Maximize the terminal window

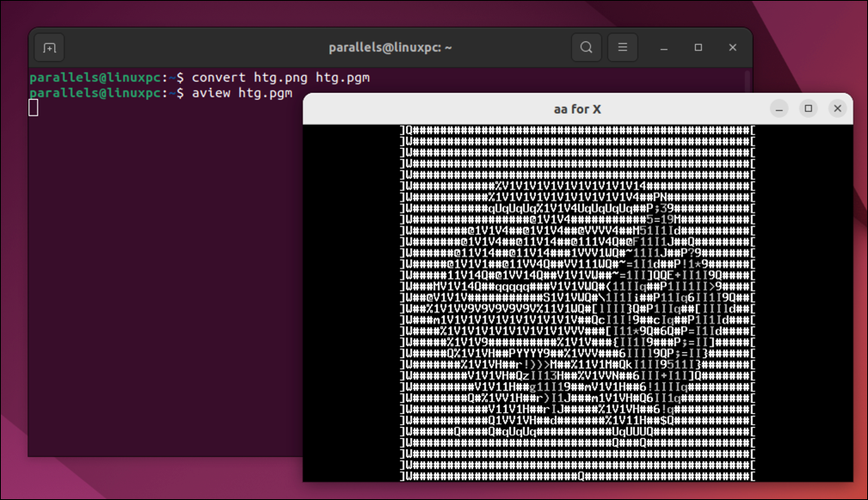[x=698, y=47]
